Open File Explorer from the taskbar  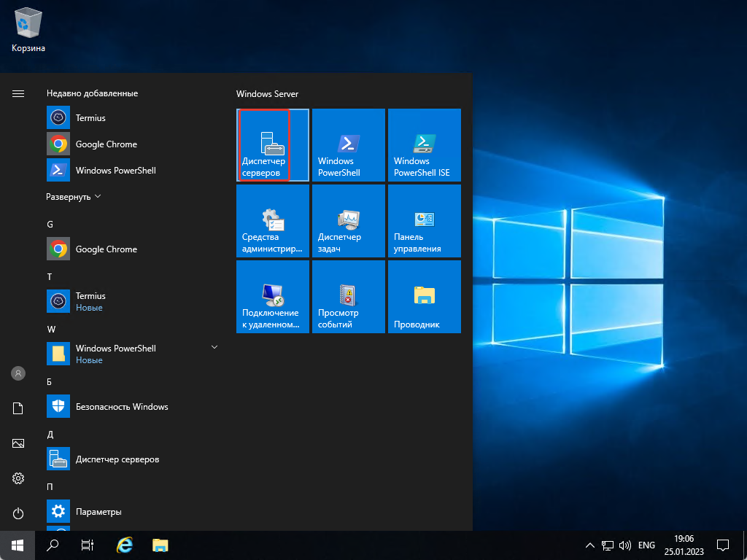(160, 545)
